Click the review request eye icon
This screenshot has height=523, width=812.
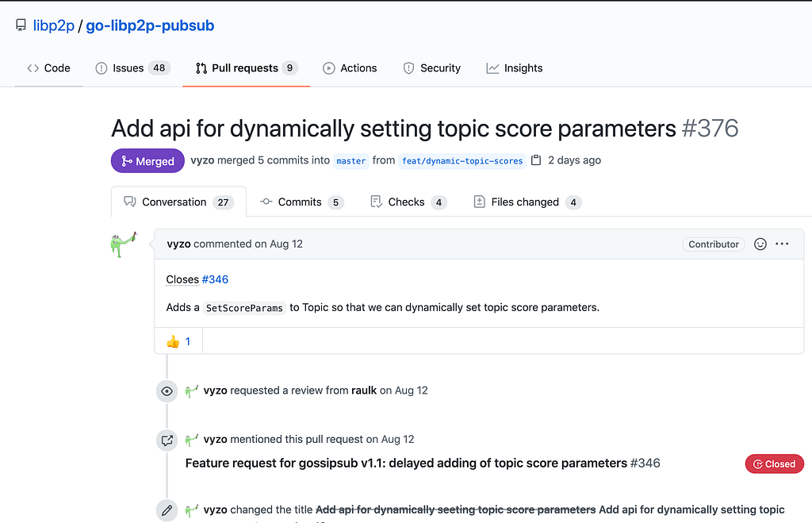(x=167, y=391)
